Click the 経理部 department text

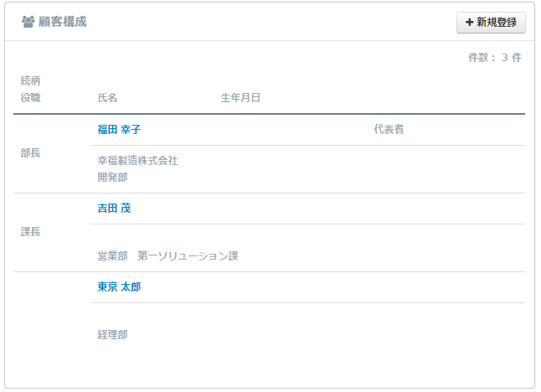112,335
